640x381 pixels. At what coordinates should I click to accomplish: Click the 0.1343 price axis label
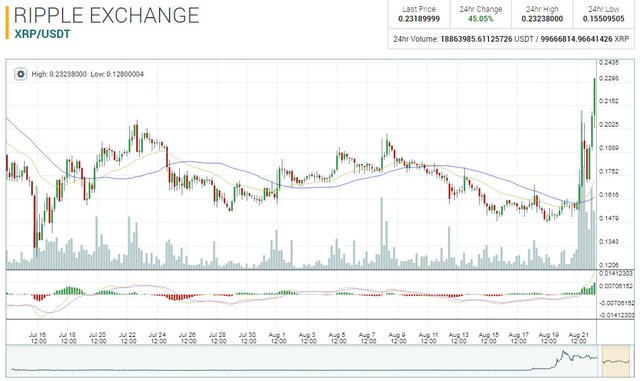click(x=609, y=241)
